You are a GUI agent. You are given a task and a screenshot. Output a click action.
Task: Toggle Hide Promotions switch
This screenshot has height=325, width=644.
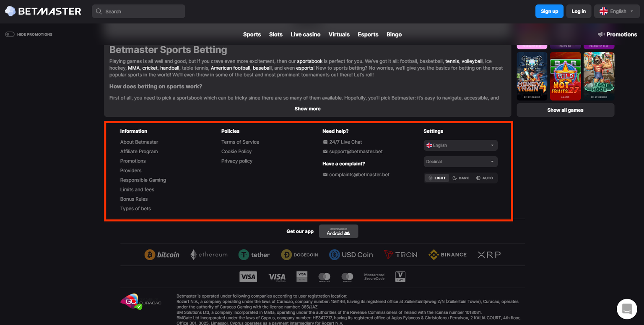click(x=9, y=34)
